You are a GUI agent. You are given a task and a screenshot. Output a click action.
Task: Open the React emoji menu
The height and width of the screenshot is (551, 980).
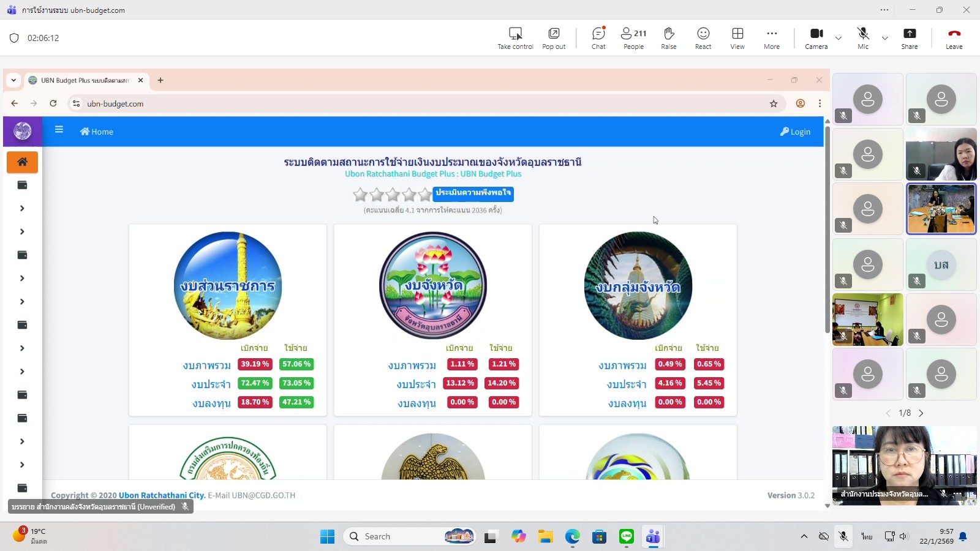click(703, 38)
